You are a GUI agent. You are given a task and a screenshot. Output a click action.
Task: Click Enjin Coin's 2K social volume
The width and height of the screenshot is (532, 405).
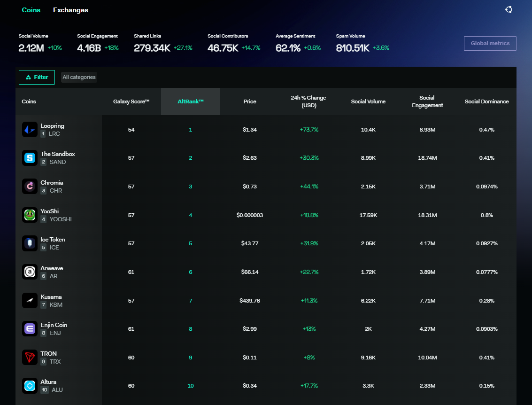(368, 329)
